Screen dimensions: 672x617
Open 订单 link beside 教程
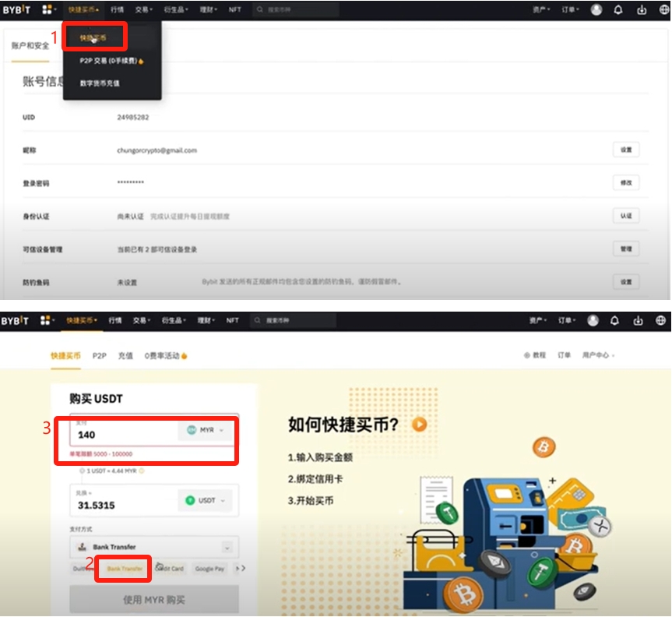coord(564,355)
